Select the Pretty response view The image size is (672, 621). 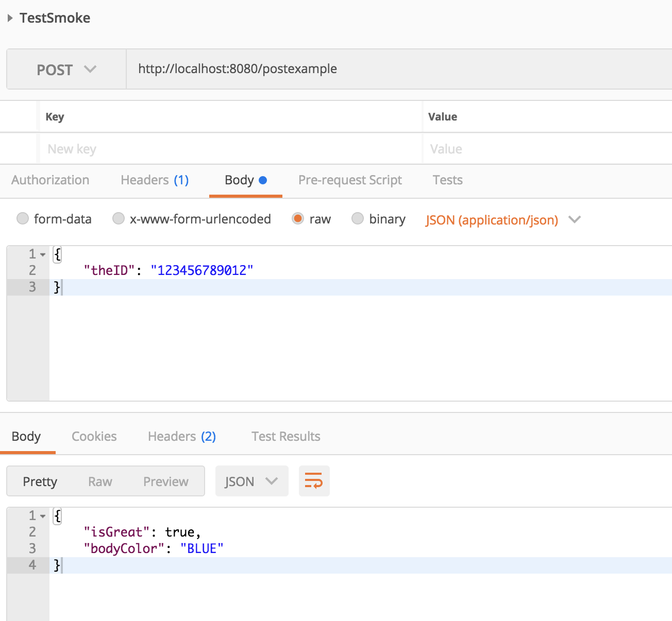click(x=40, y=481)
